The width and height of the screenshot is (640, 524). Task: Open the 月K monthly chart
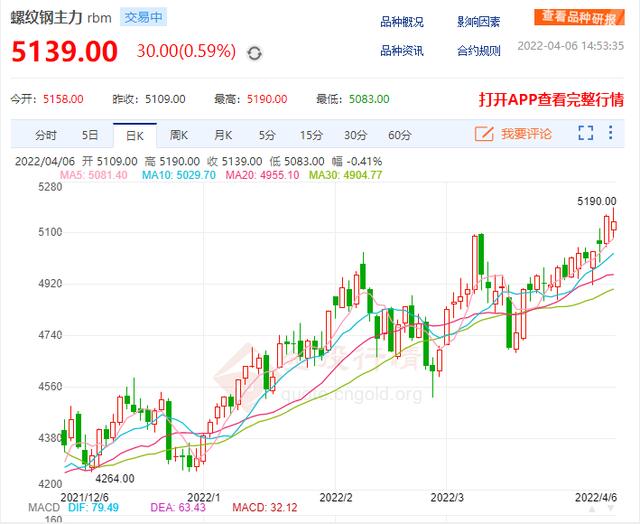[222, 134]
